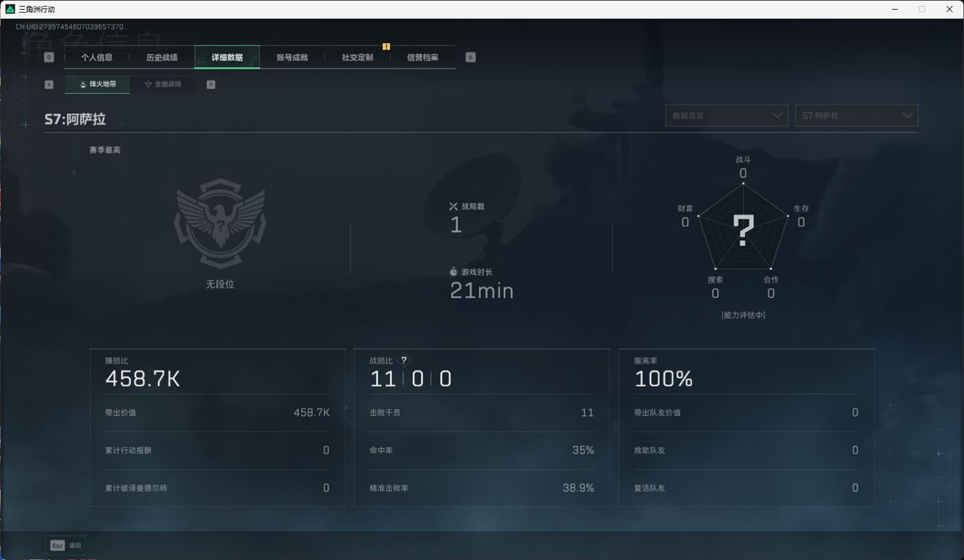Open the 历史战绩 tab
The width and height of the screenshot is (964, 560).
(162, 57)
